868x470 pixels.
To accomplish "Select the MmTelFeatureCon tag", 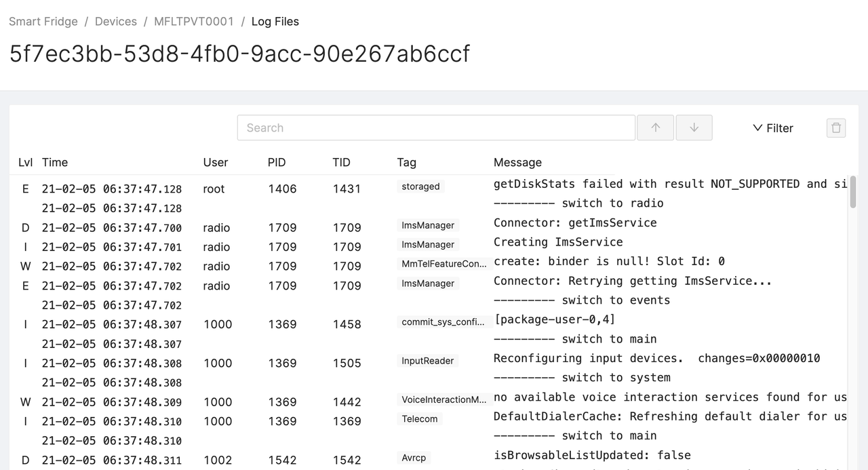I will click(x=444, y=264).
